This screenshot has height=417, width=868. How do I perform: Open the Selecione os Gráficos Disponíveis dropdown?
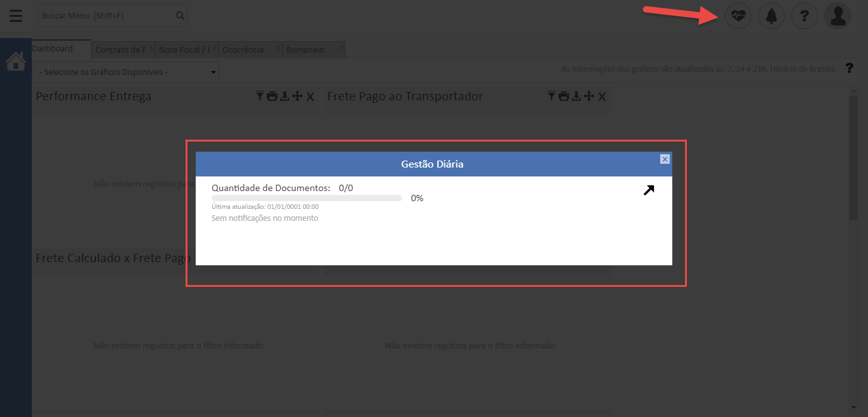125,72
